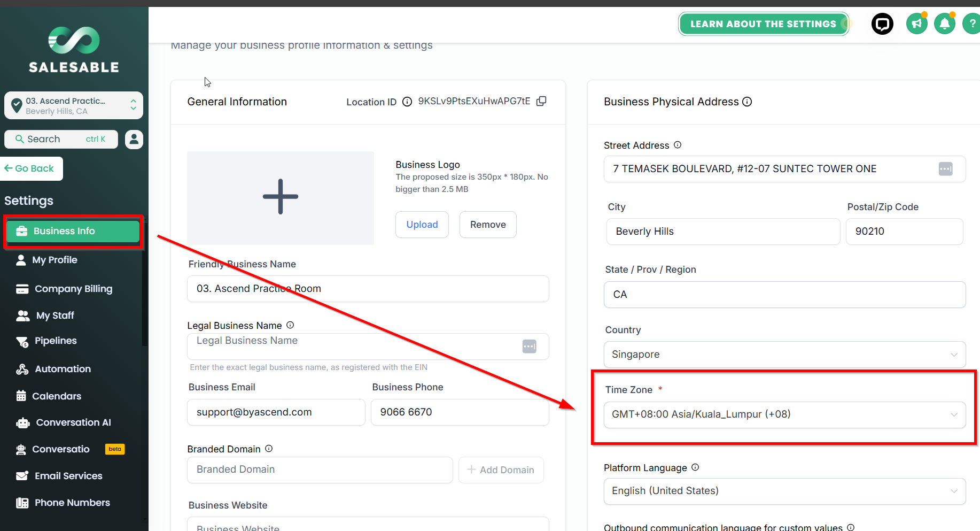The image size is (980, 531).
Task: Click the Email Services envelope icon
Action: (22, 476)
